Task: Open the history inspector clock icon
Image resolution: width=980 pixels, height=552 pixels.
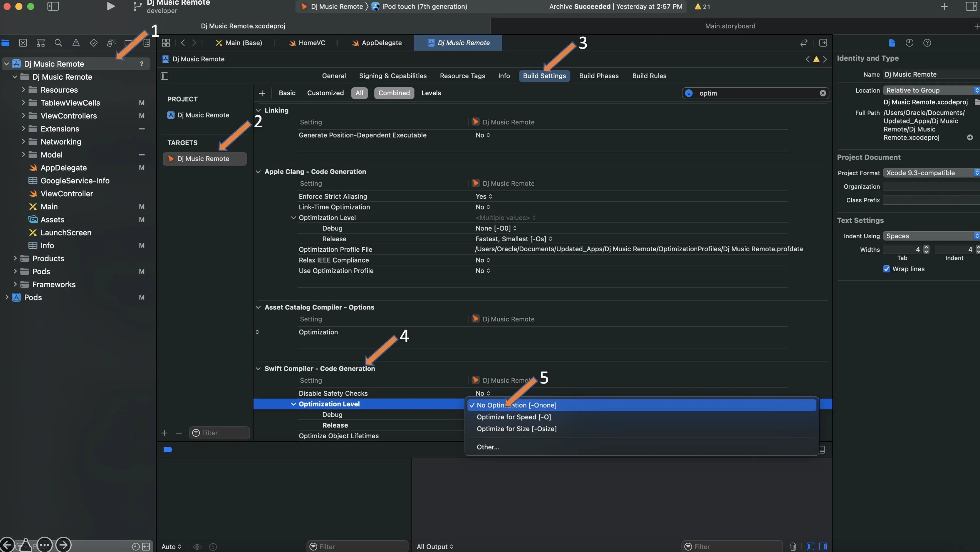Action: pyautogui.click(x=909, y=43)
